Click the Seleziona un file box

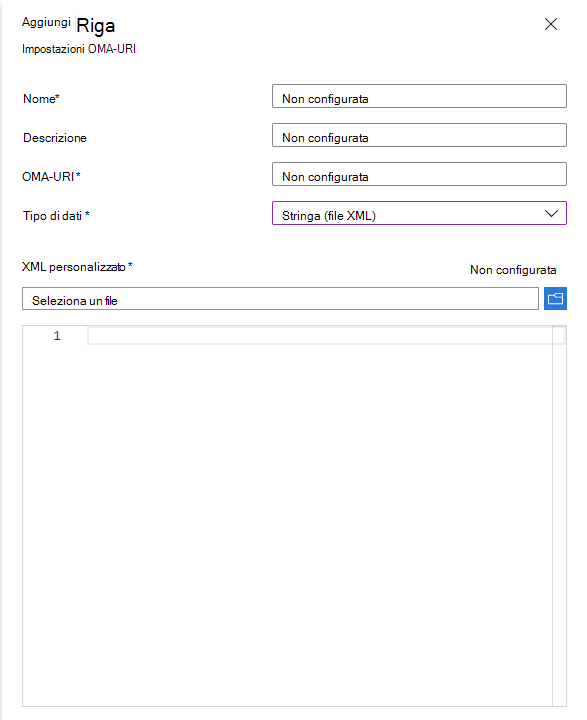(280, 298)
